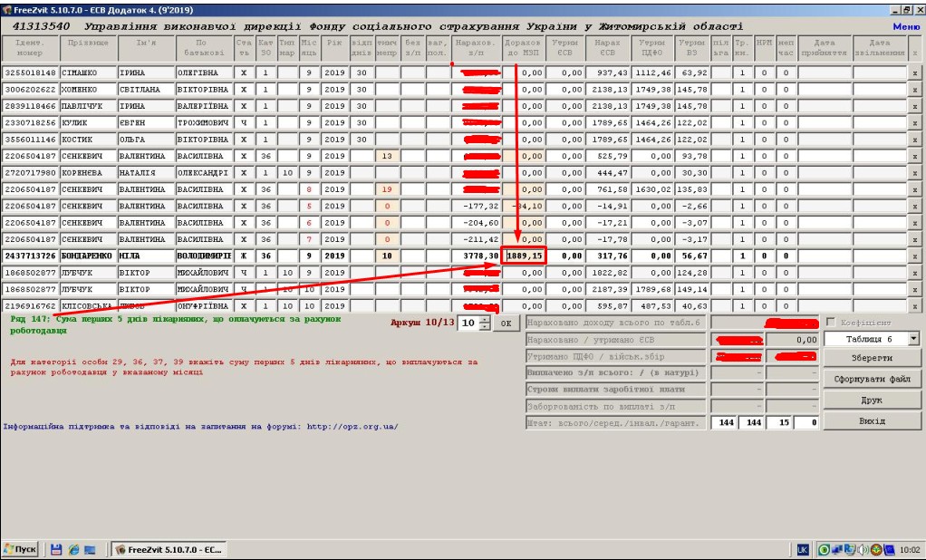Click the volume speaker tray icon
This screenshot has height=560, width=926.
863,550
